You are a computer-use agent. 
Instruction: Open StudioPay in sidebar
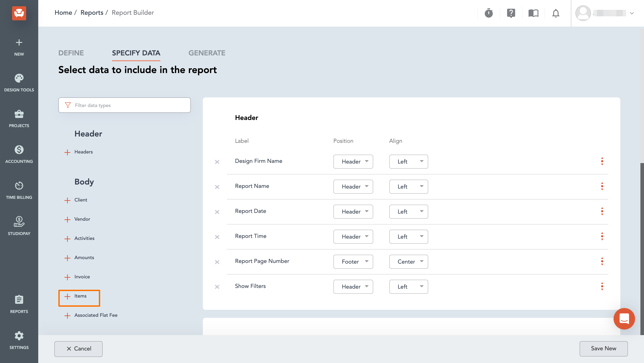point(19,226)
